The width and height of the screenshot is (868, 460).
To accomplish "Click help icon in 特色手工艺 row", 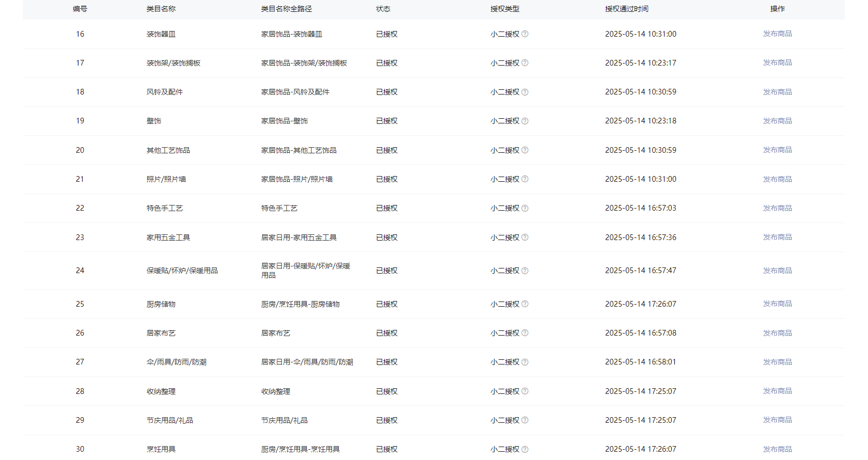I will pyautogui.click(x=525, y=208).
